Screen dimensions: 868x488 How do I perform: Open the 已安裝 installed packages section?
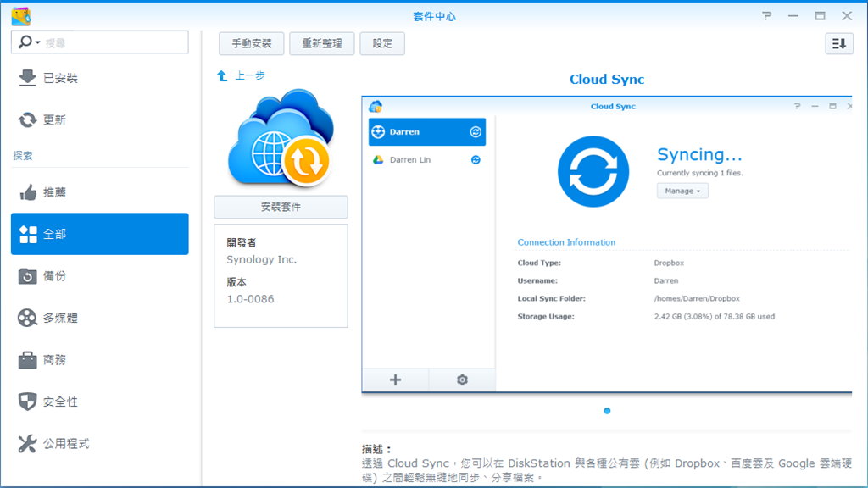click(x=100, y=78)
